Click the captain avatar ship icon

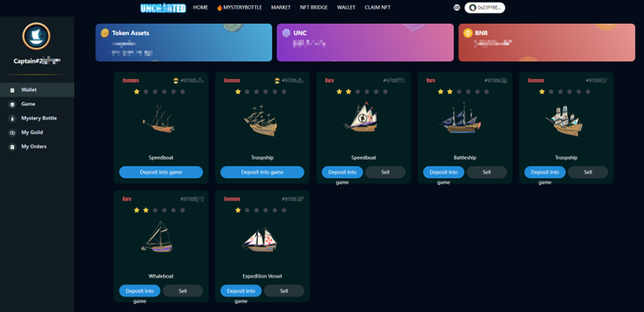click(36, 36)
